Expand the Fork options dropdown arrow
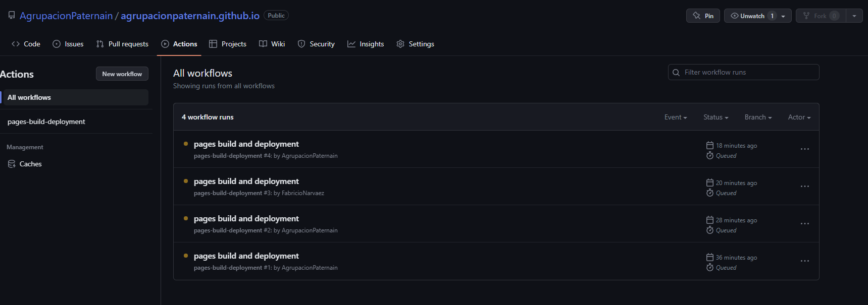This screenshot has width=868, height=305. pyautogui.click(x=854, y=16)
